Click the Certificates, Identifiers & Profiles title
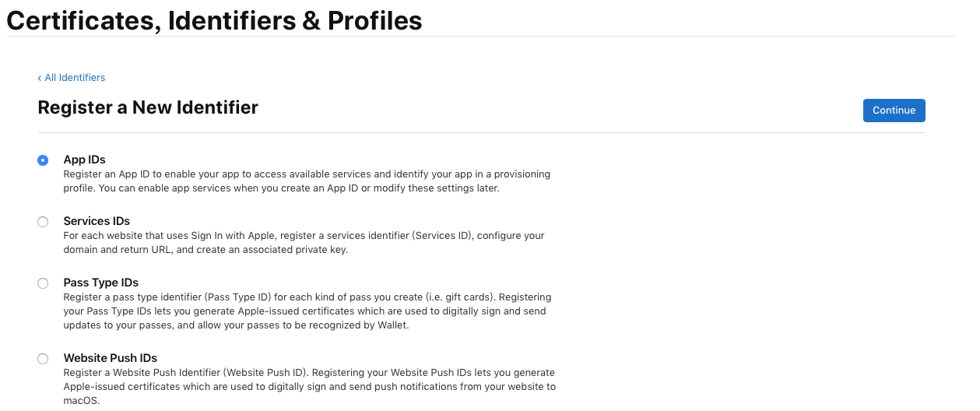 (x=214, y=19)
